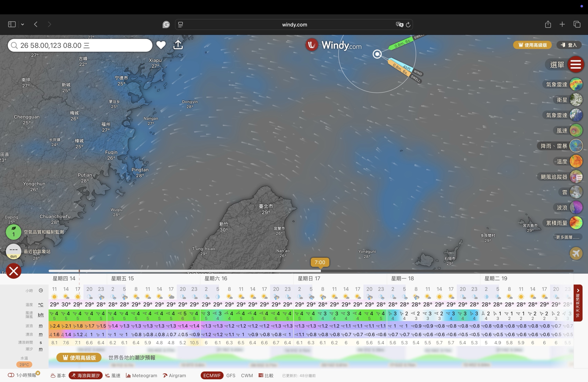Screen dimensions: 588x382
Task: Switch to the Airgram tab
Action: (174, 375)
